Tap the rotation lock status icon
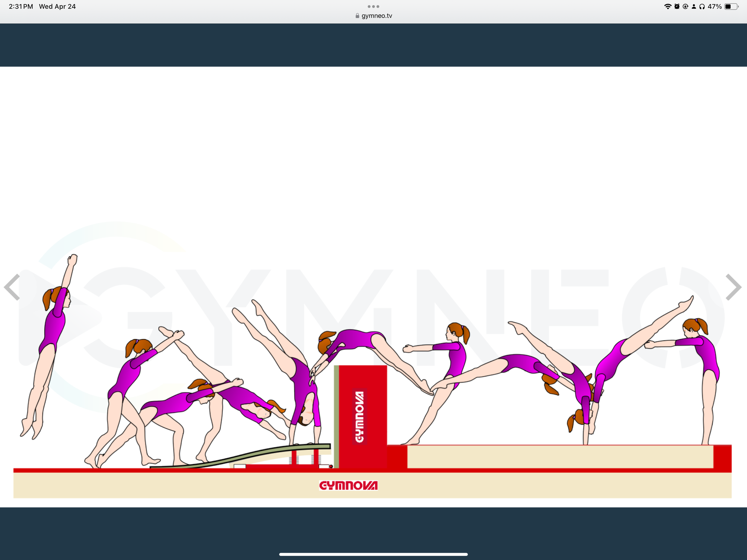This screenshot has height=560, width=747. coord(685,6)
